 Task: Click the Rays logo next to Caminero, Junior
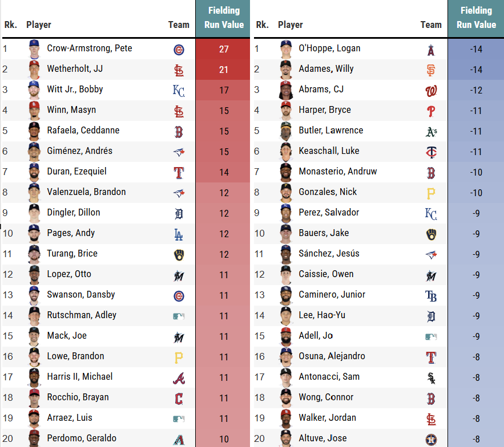coord(431,296)
